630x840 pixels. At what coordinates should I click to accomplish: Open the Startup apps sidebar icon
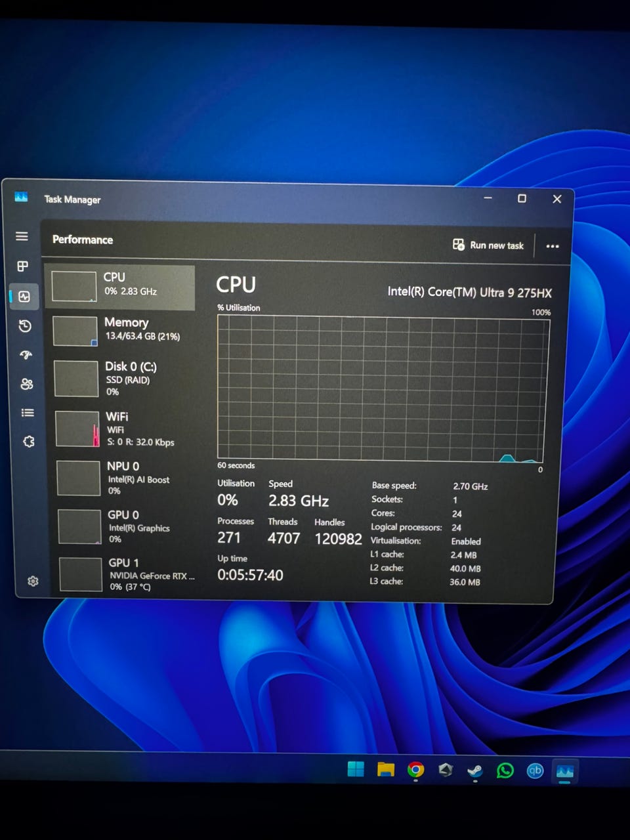click(x=26, y=355)
